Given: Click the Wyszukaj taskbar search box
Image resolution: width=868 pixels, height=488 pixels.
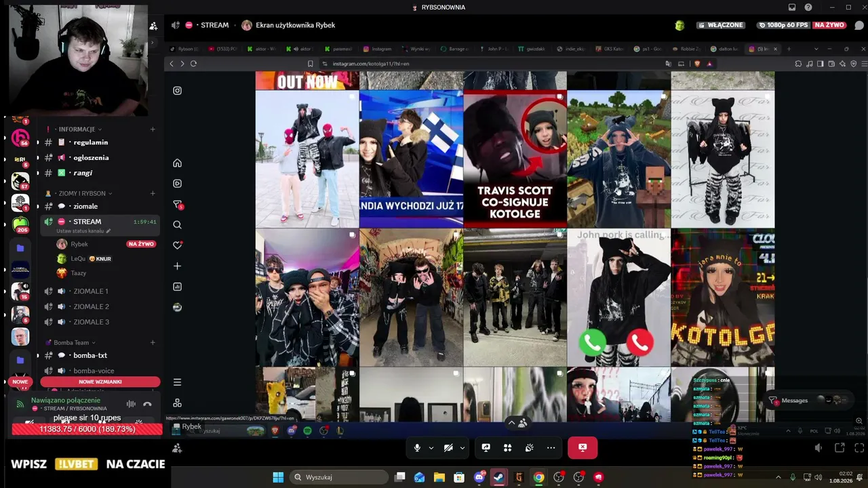Looking at the screenshot, I should pos(339,477).
